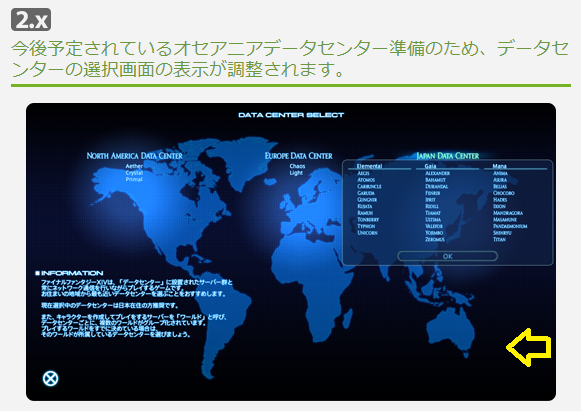Viewport: 581px width, 411px height.
Task: Choose Crystal under North America Data Center
Action: pyautogui.click(x=134, y=173)
